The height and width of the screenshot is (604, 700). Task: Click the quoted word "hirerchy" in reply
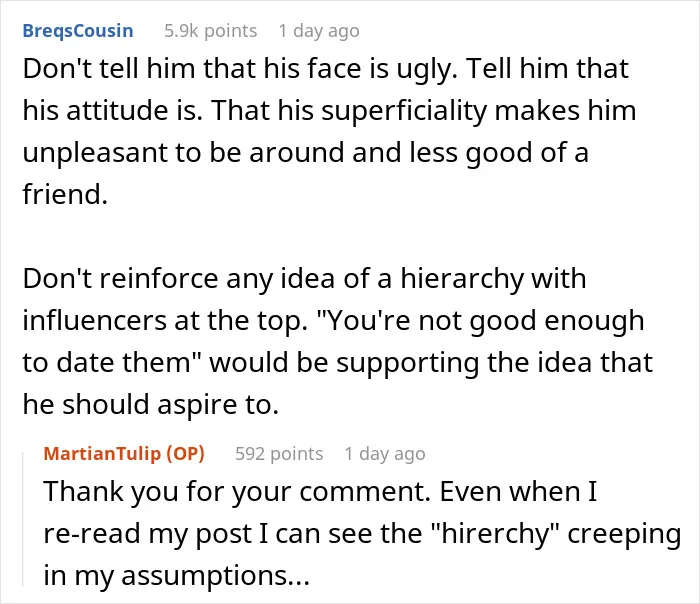[496, 533]
